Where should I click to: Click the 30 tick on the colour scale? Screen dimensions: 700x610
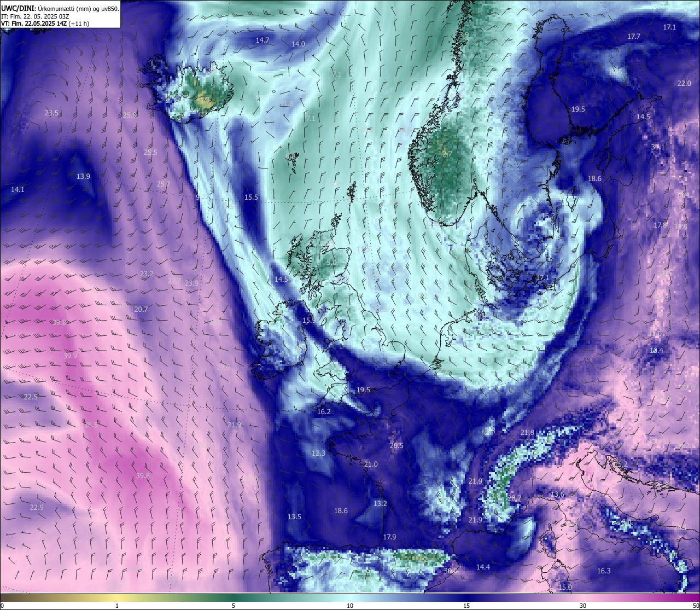click(x=583, y=606)
